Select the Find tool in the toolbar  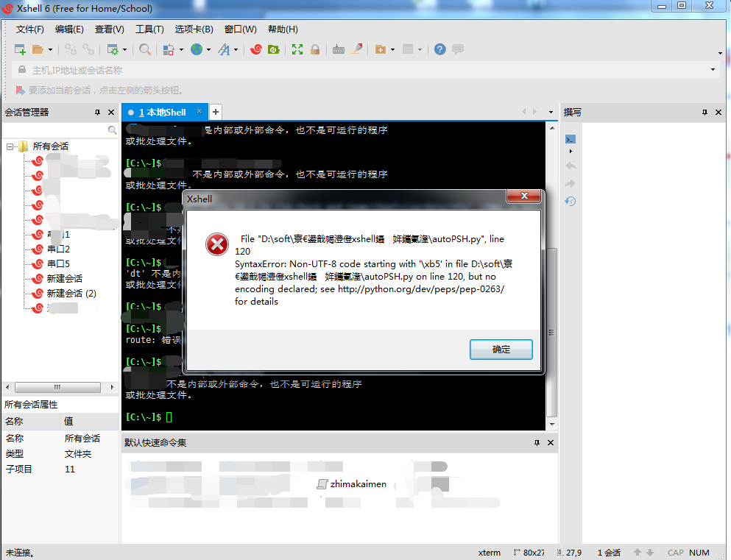[145, 49]
